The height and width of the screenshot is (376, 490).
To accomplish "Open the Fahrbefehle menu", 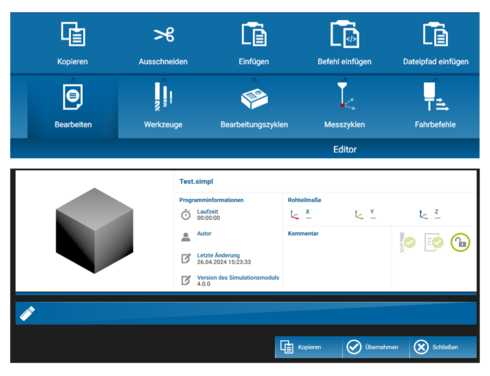I will 435,97.
